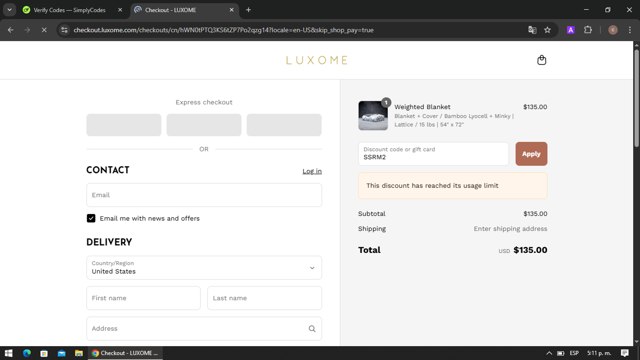The width and height of the screenshot is (640, 360).
Task: Click the LUXOME logo
Action: point(317,60)
